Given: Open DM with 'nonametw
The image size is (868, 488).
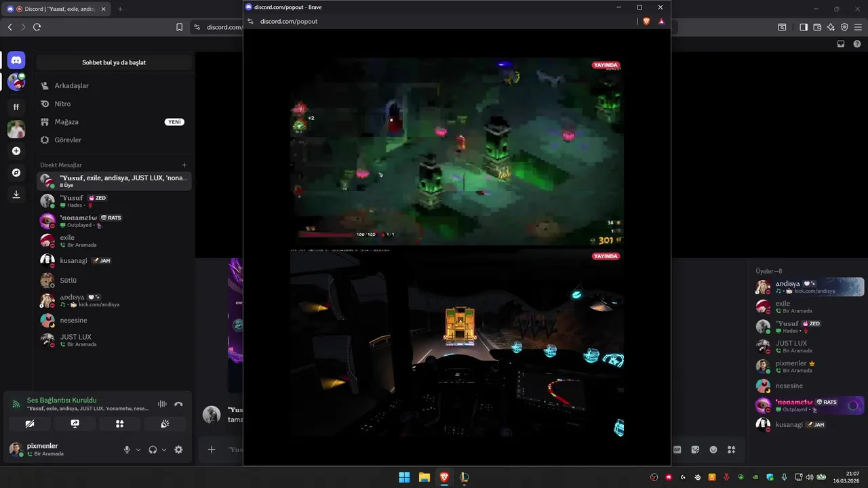Looking at the screenshot, I should pos(114,221).
